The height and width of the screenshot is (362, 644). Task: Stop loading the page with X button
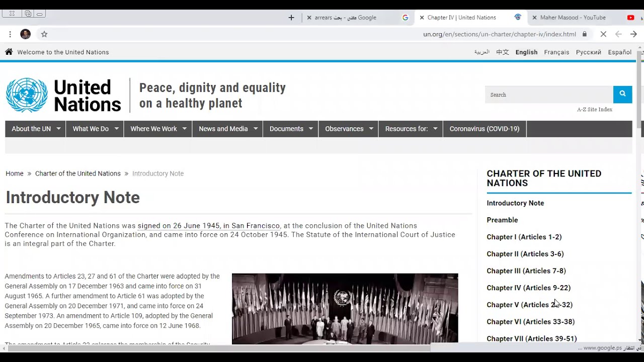click(x=603, y=34)
